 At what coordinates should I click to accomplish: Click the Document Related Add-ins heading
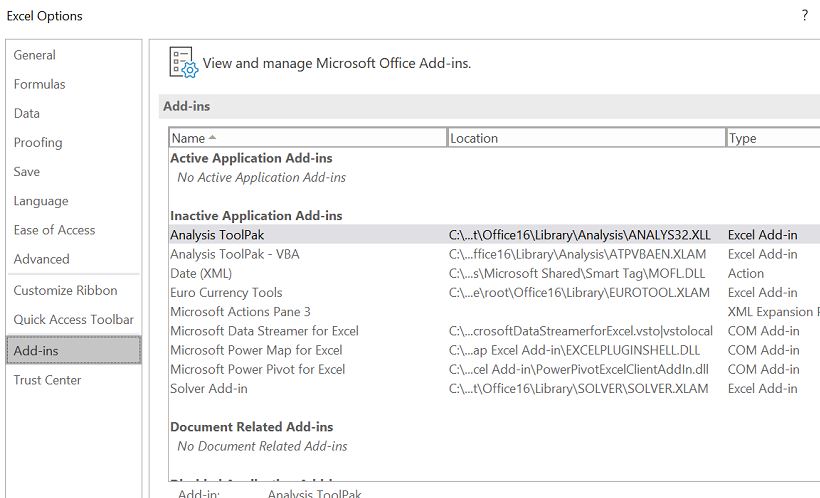click(x=252, y=427)
